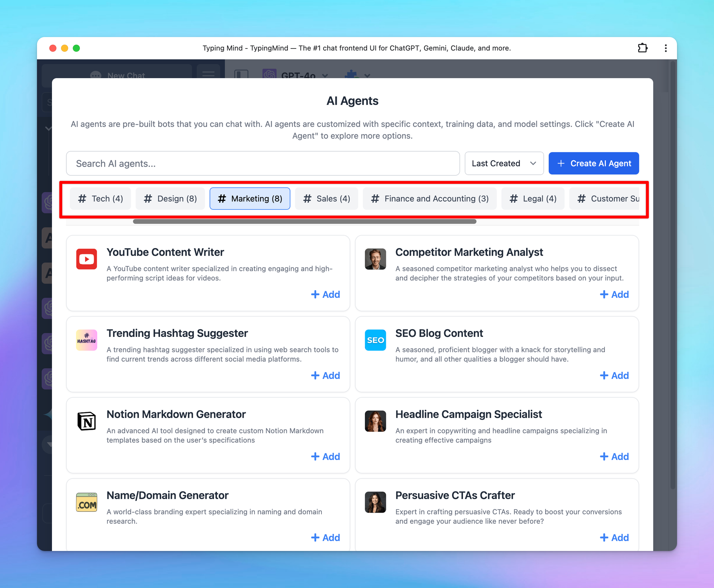Screen dimensions: 714x588
Task: Click the Create AI Agent button
Action: coord(593,163)
